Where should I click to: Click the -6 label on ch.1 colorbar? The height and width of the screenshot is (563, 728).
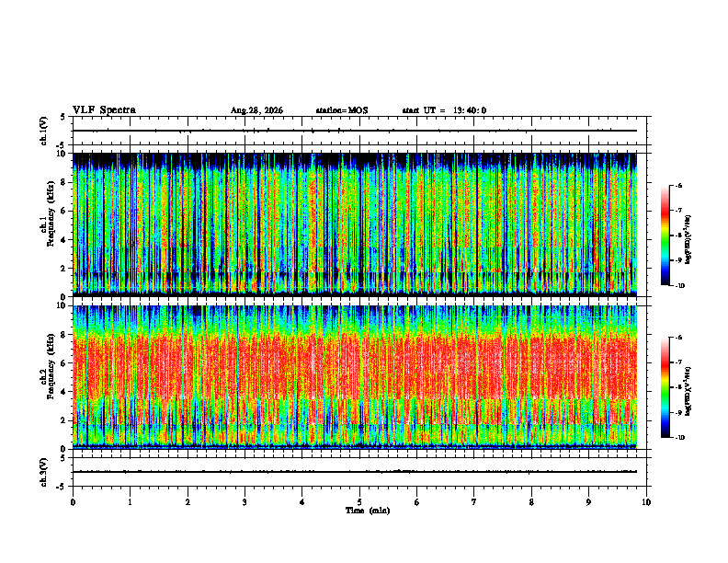coord(679,185)
